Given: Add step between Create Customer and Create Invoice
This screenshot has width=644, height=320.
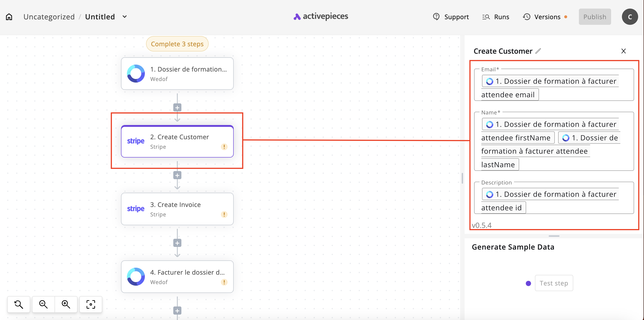Looking at the screenshot, I should coord(177,175).
